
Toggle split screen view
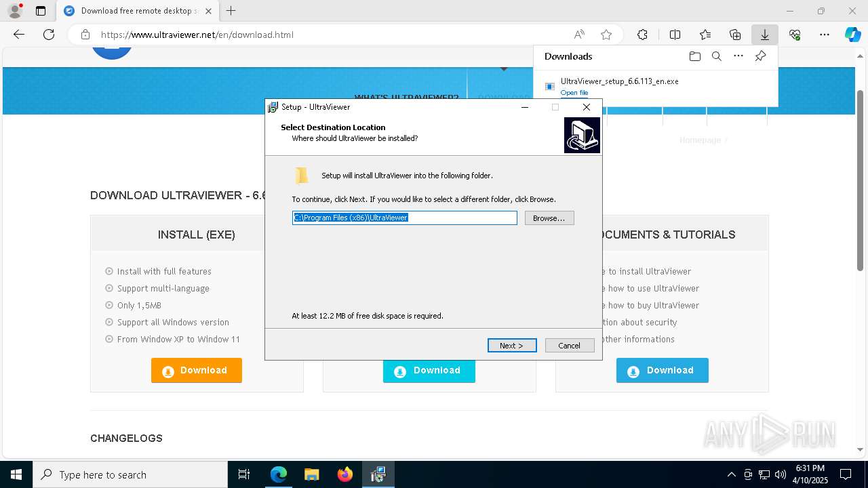[675, 35]
